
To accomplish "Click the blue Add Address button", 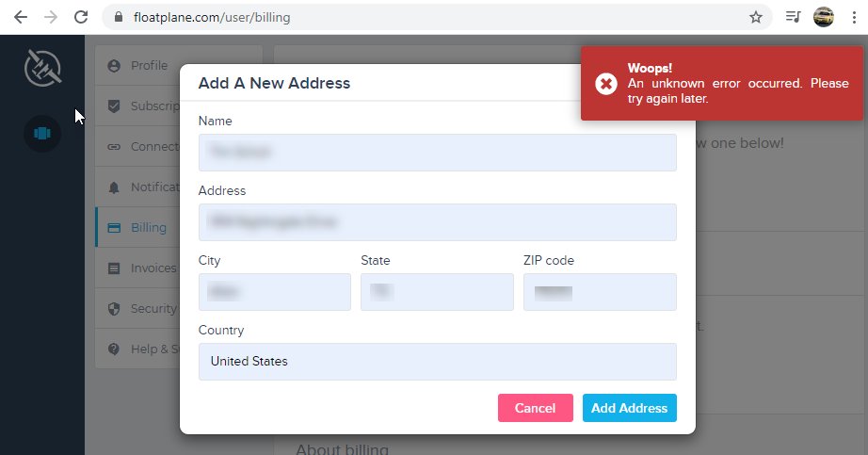I will coord(630,408).
